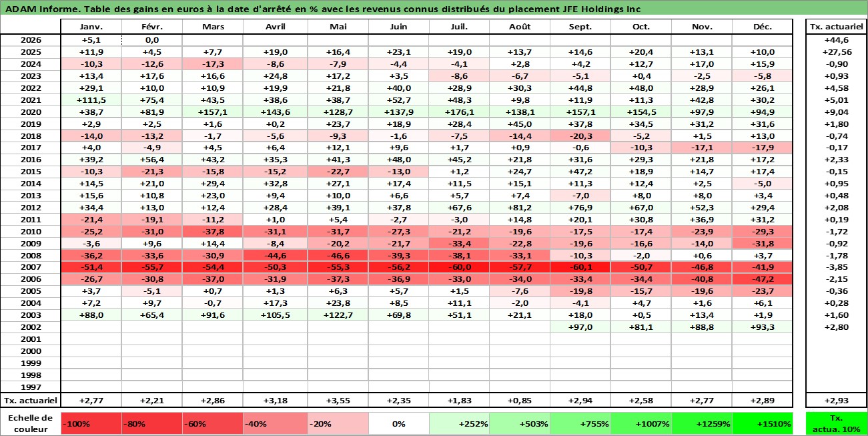Select the 2002 row label
Screen dimensions: 868x436
30,327
